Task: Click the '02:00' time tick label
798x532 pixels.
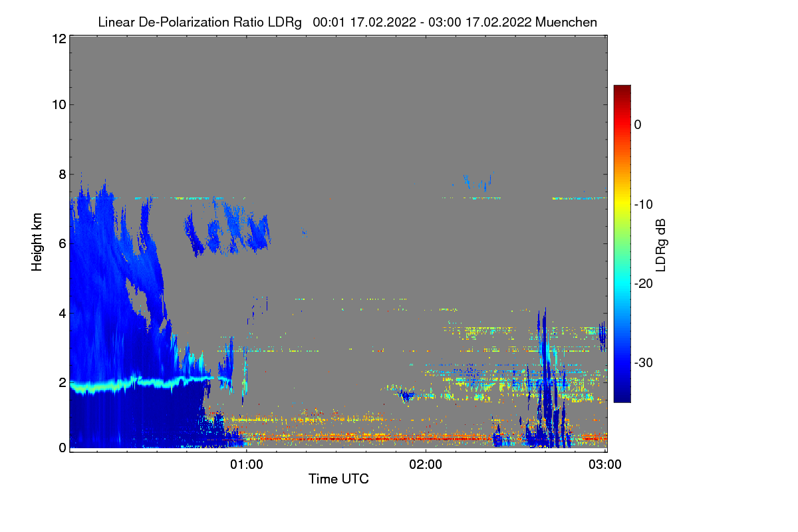Action: coord(426,465)
